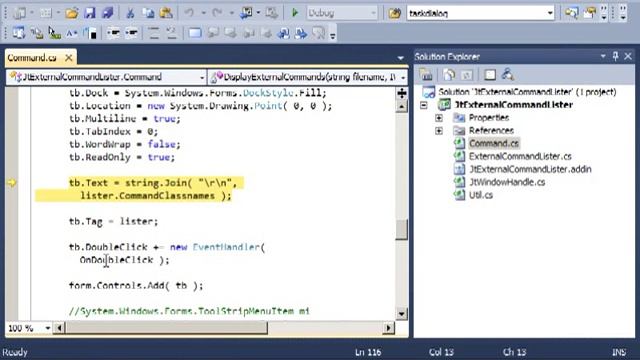
Task: Uncomment the selected lines icon
Action: [x=172, y=33]
